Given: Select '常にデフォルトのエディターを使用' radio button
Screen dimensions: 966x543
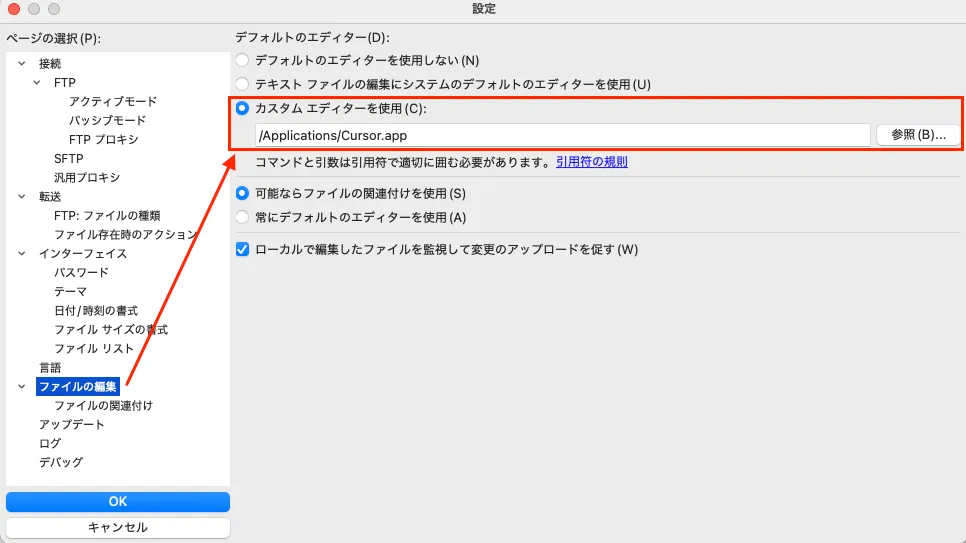Looking at the screenshot, I should pyautogui.click(x=242, y=218).
